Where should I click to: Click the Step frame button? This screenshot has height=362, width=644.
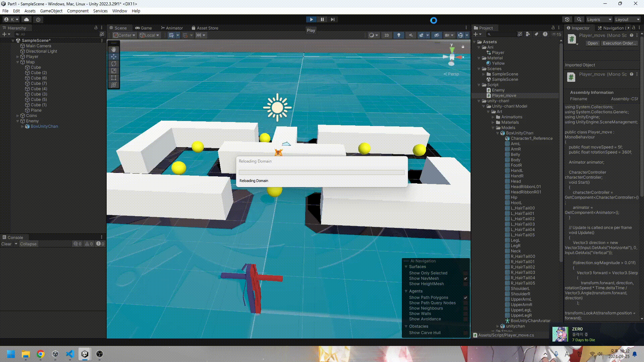coord(333,19)
